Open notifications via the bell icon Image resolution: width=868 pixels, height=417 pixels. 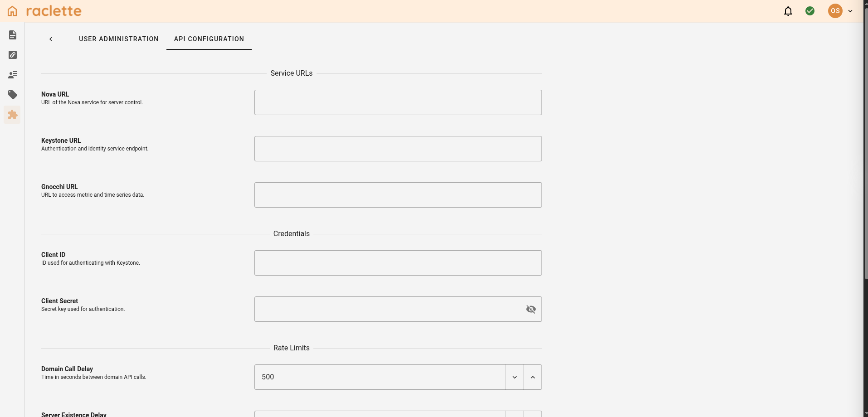tap(788, 11)
